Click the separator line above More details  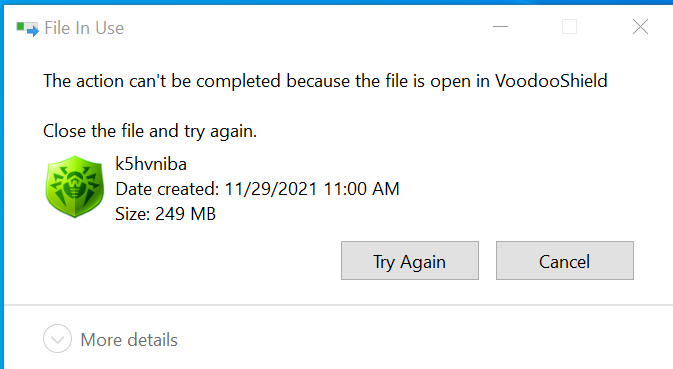coord(338,305)
